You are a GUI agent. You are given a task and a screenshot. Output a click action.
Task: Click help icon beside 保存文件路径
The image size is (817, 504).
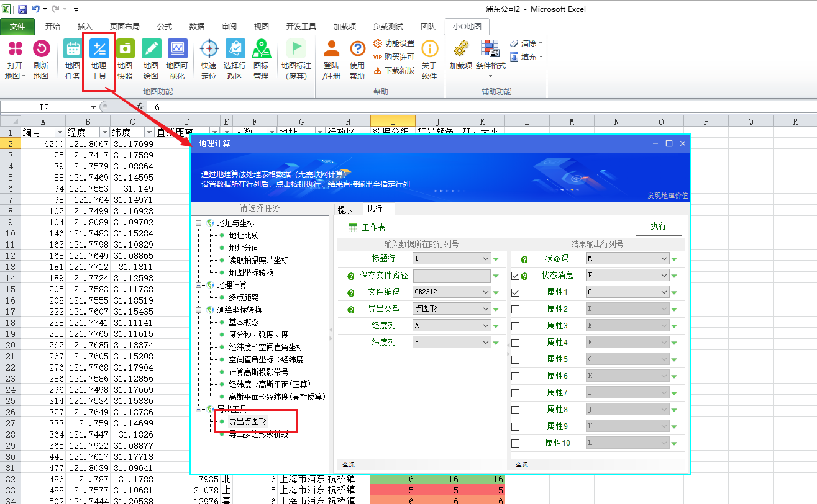click(x=351, y=276)
